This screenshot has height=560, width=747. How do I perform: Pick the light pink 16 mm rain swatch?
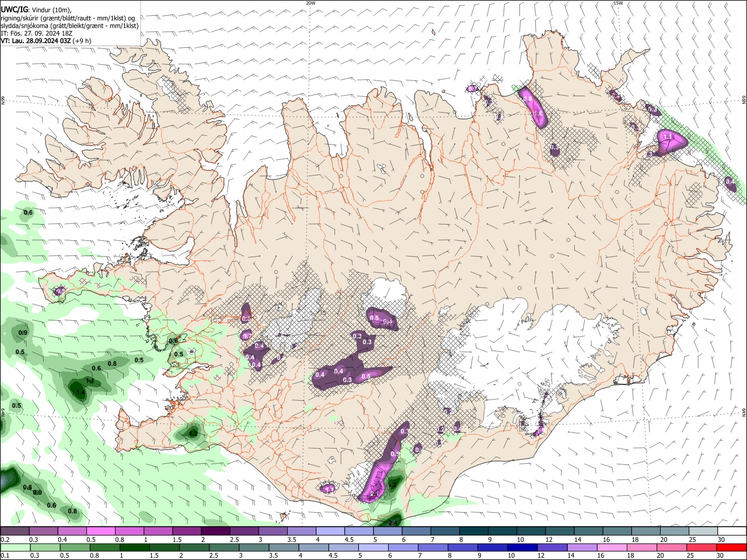click(x=613, y=547)
